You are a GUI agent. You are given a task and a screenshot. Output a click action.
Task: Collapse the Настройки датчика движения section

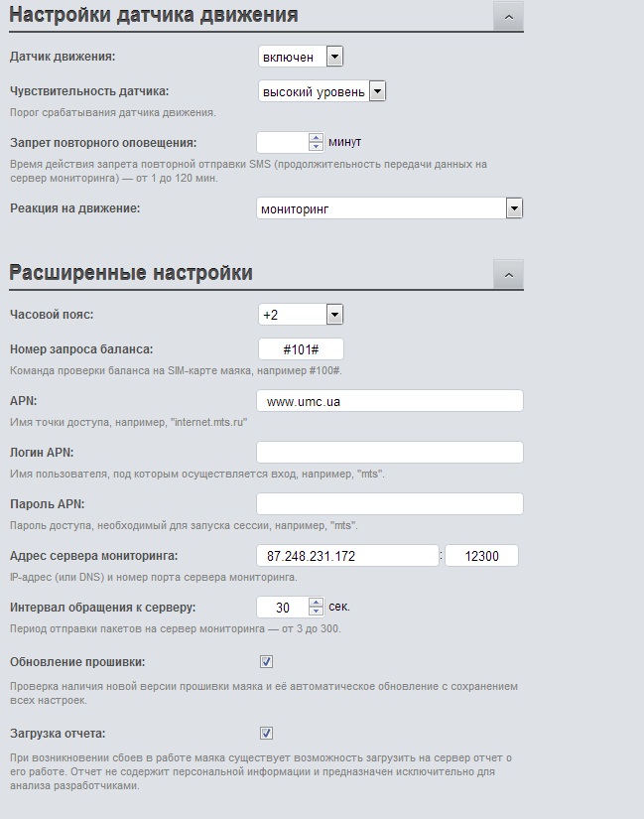[x=508, y=17]
